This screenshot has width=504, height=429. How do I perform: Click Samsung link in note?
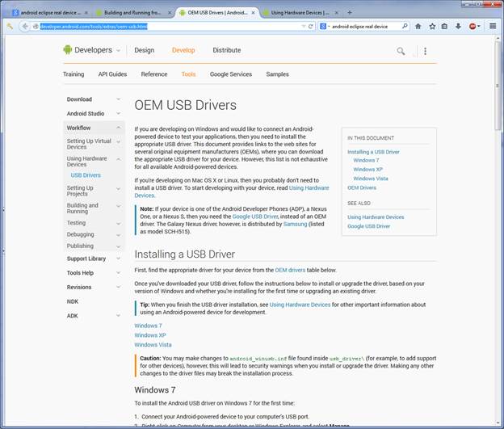pos(295,224)
